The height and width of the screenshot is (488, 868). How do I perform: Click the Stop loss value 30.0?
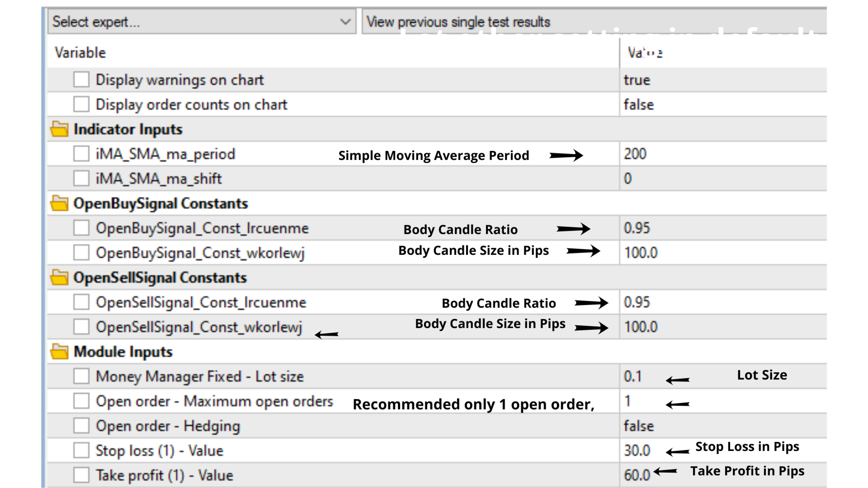coord(637,450)
